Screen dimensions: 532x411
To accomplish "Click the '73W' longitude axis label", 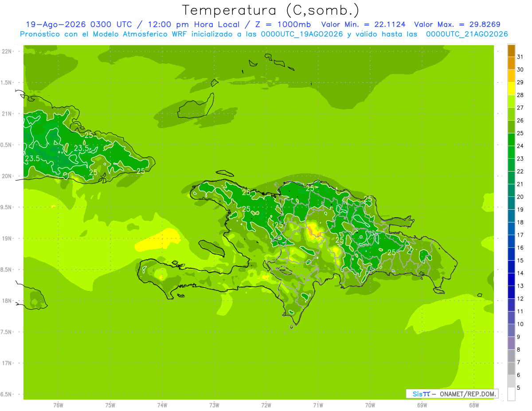I will pos(214,405).
